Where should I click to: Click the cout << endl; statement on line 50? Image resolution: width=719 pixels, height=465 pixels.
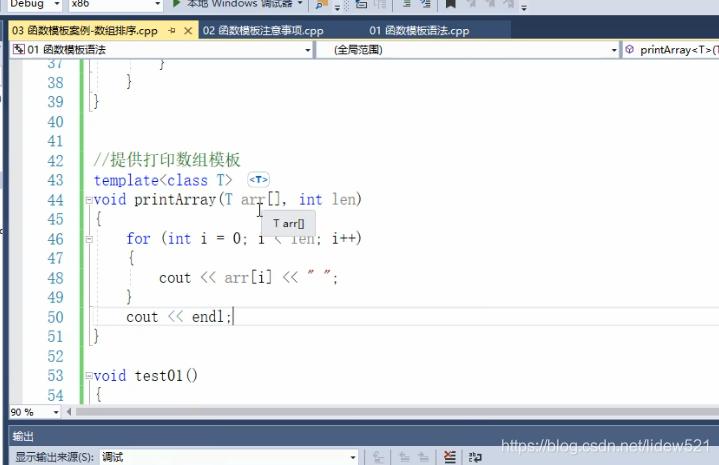[179, 317]
